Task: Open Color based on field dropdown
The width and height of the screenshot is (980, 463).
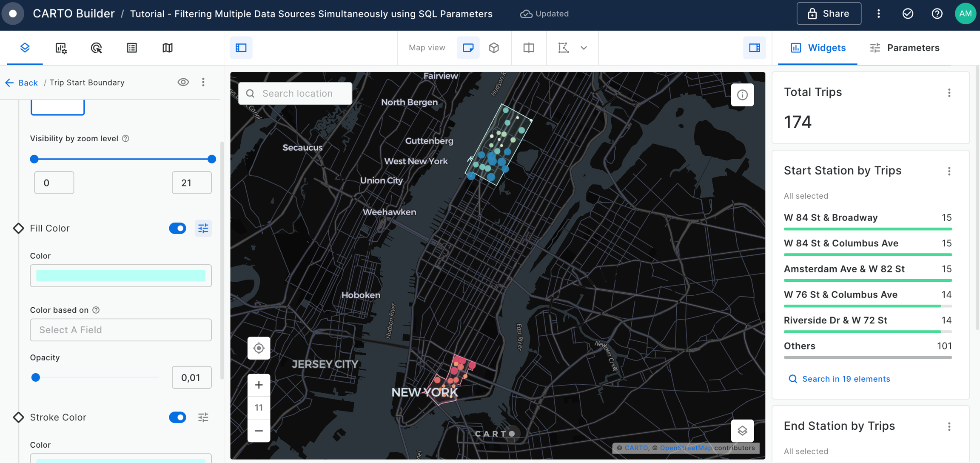Action: (x=121, y=330)
